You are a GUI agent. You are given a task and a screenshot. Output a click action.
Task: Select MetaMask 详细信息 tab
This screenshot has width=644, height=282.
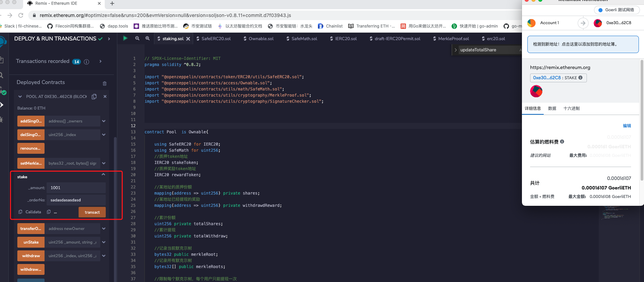pos(533,109)
